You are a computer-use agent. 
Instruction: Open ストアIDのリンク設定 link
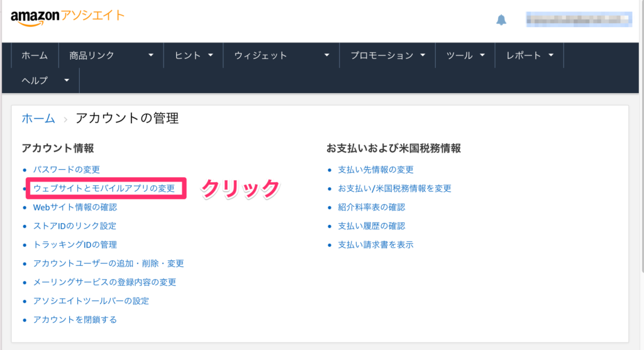(75, 226)
